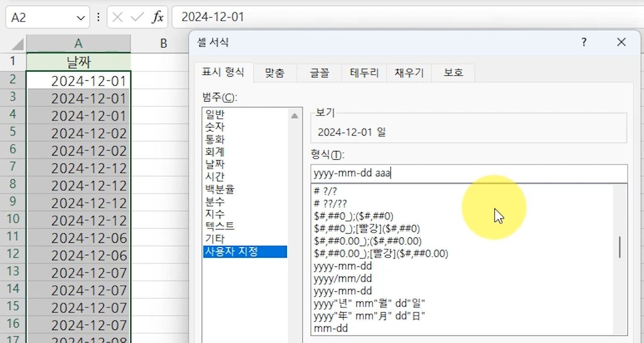Click header cell 날짜 in A1
The height and width of the screenshot is (343, 644).
tap(79, 61)
